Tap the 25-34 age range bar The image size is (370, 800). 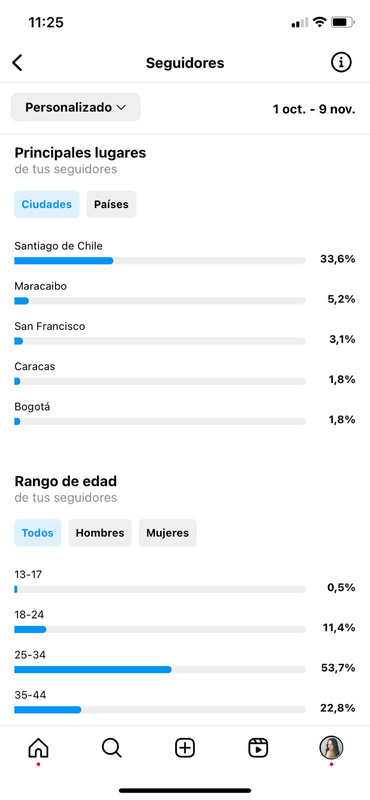(x=160, y=669)
